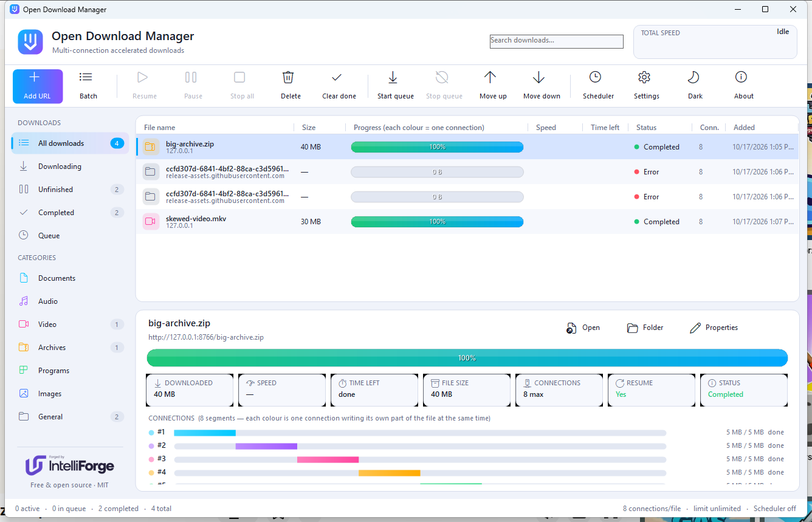This screenshot has width=812, height=522.
Task: Select the General category
Action: (x=70, y=417)
